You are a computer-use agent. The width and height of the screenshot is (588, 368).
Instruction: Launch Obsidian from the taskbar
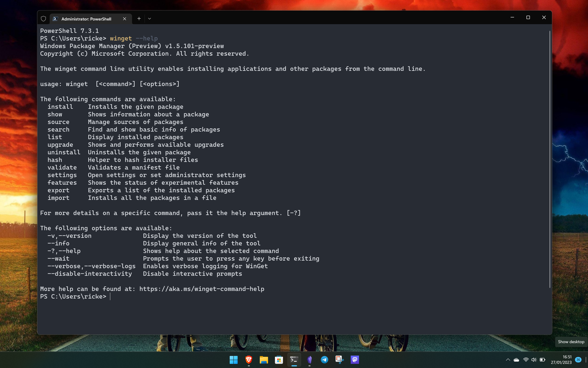[x=309, y=360]
